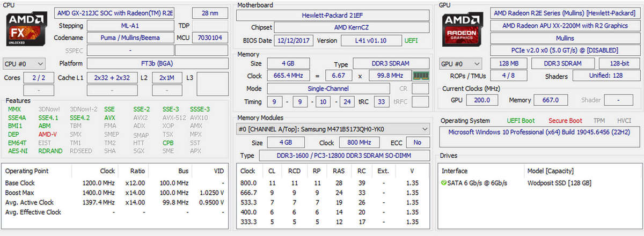Click the red AMD-V feature label
The image size is (644, 236).
(48, 134)
